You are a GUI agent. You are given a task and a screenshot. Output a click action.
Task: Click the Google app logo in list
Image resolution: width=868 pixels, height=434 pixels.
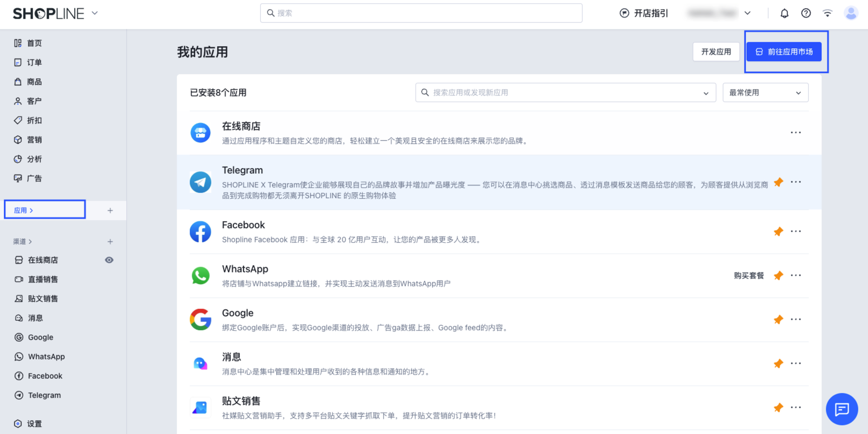pos(200,320)
